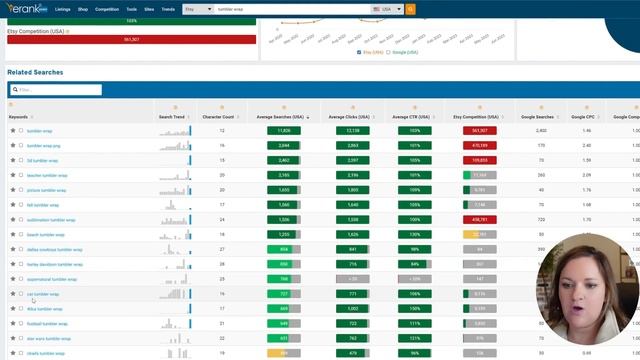The height and width of the screenshot is (360, 640).
Task: Open the Sites menu
Action: coord(149,9)
